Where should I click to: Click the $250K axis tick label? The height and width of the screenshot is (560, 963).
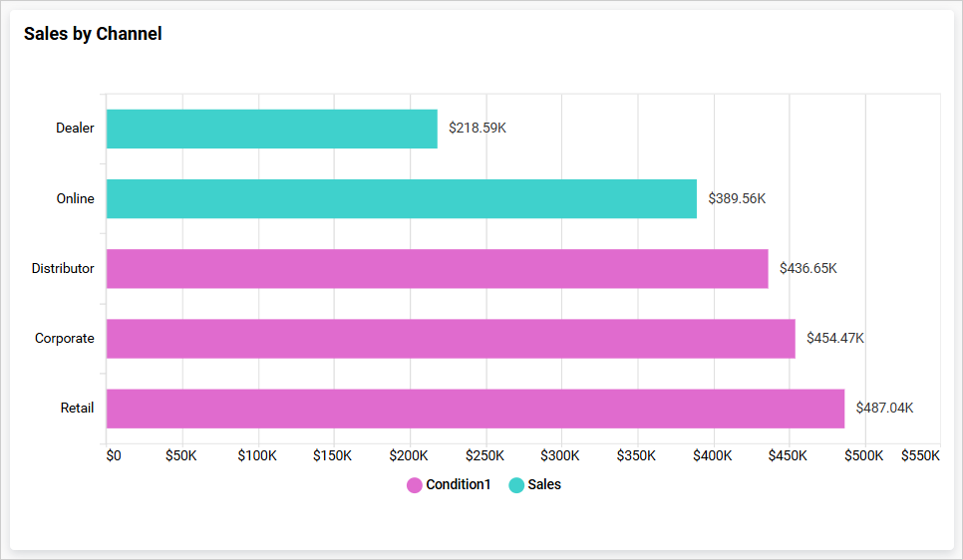click(484, 455)
